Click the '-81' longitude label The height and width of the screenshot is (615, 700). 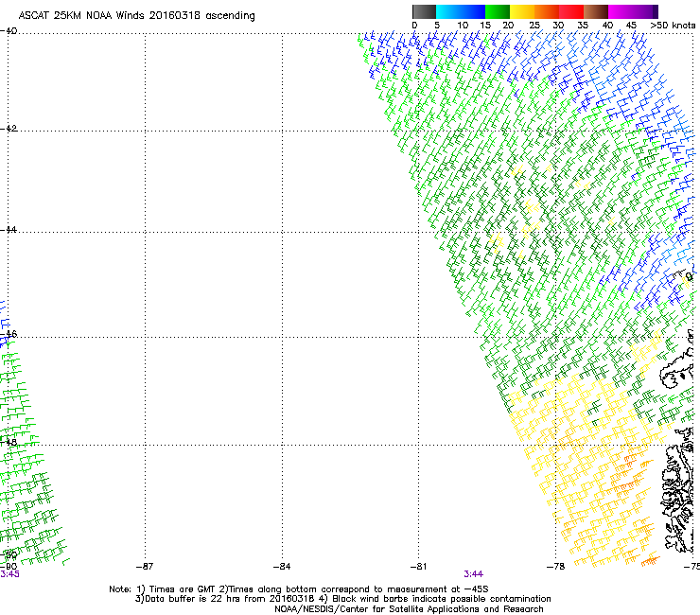click(418, 567)
